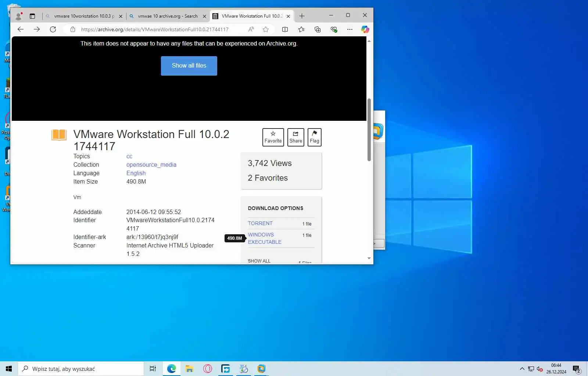The image size is (588, 376).
Task: Switch to vmwae 10 archive.org Search tab
Action: (x=168, y=16)
